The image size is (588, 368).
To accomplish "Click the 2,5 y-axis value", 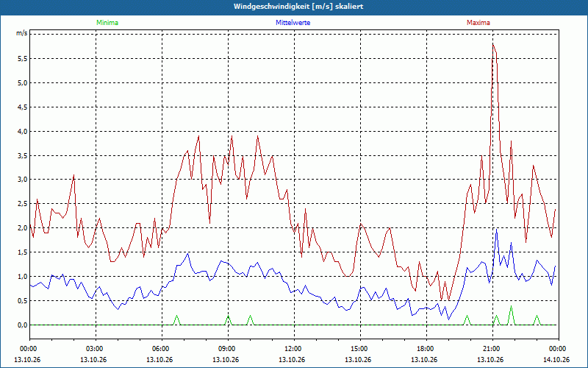I will (23, 204).
